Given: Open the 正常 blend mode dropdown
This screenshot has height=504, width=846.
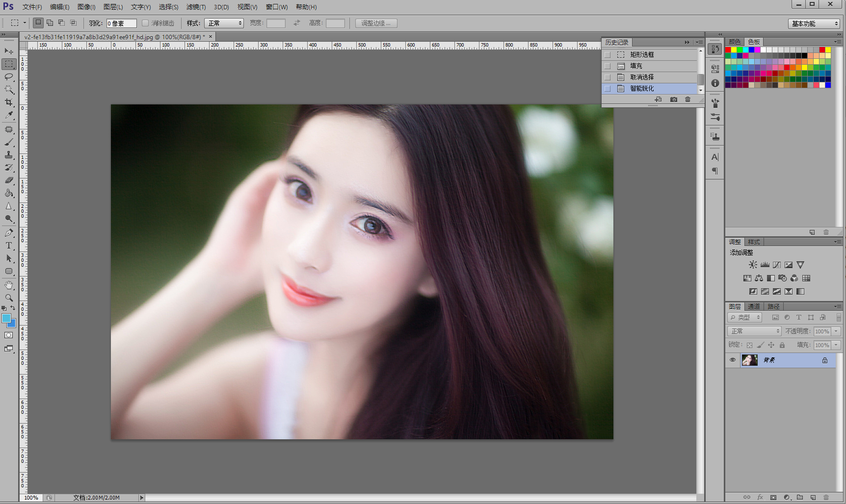Looking at the screenshot, I should pos(754,331).
